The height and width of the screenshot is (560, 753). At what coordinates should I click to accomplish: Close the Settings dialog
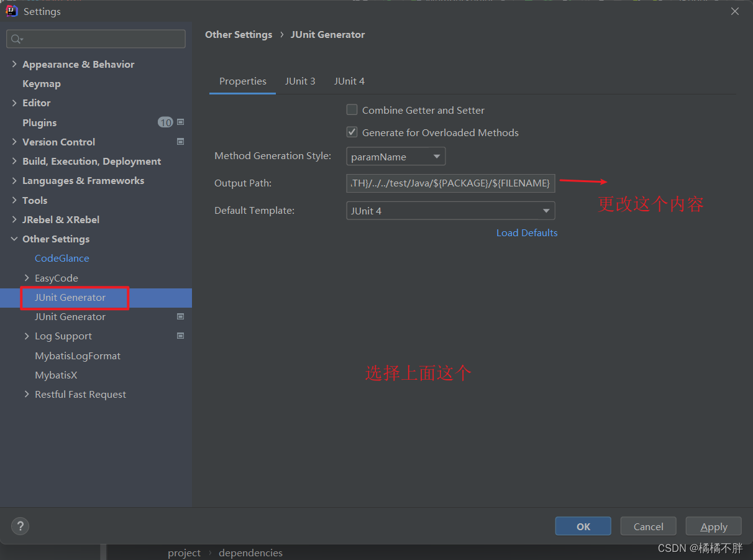coord(735,11)
